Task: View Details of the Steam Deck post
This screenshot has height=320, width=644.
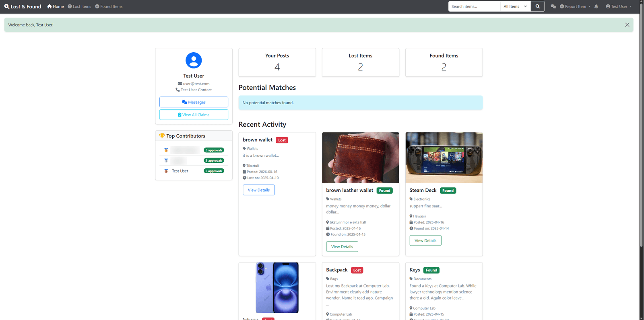Action: coord(425,240)
